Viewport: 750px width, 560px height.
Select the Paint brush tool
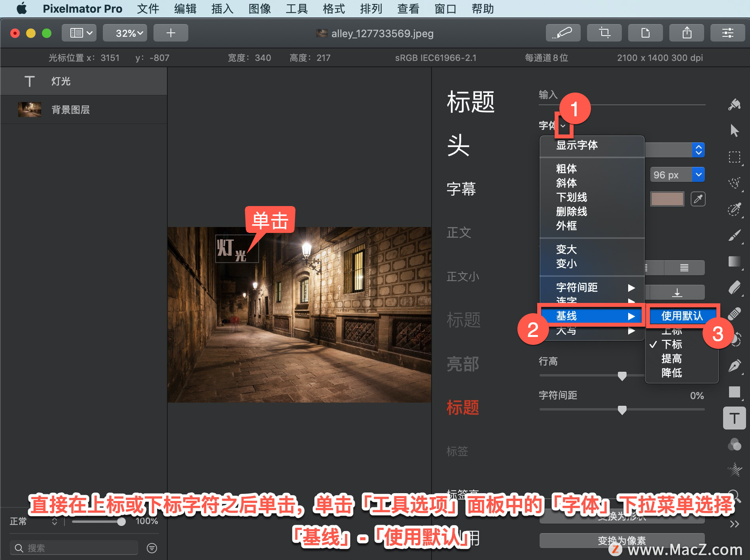click(735, 235)
